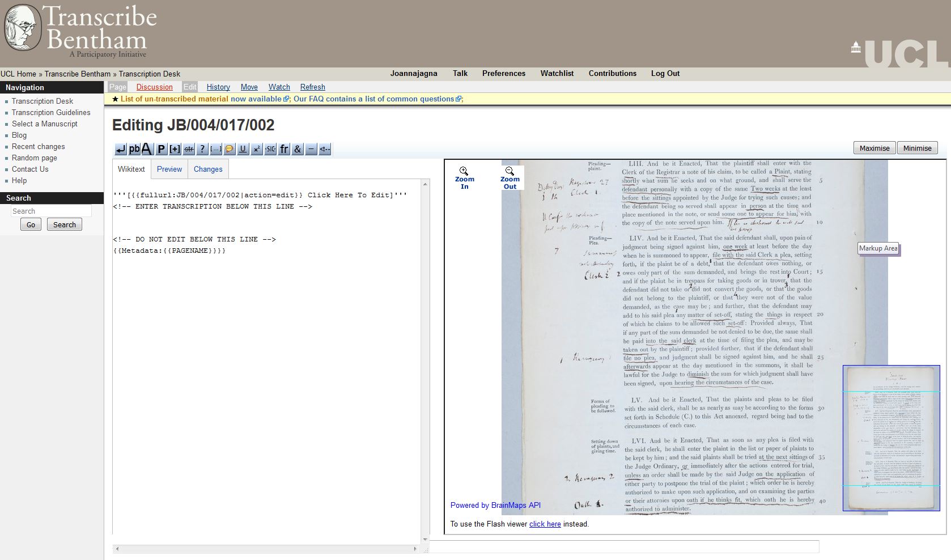Open the Flash viewer 'click here' link
951x560 pixels.
pyautogui.click(x=545, y=524)
